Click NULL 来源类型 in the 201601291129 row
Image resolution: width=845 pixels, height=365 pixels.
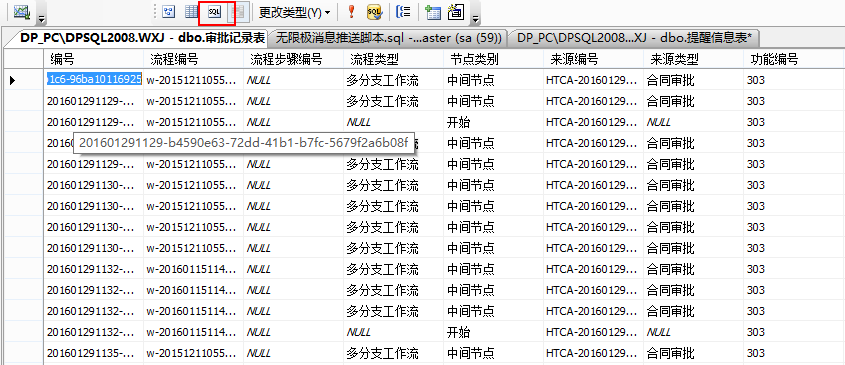coord(659,122)
